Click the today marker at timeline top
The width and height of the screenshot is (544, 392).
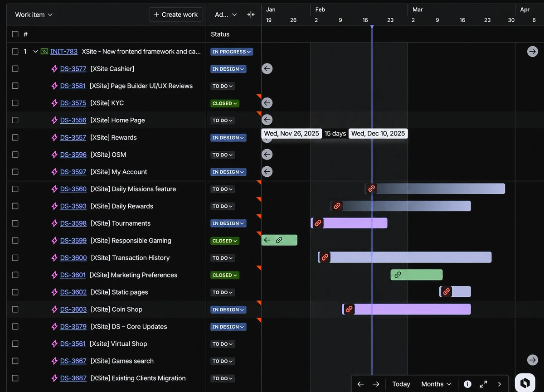(372, 28)
